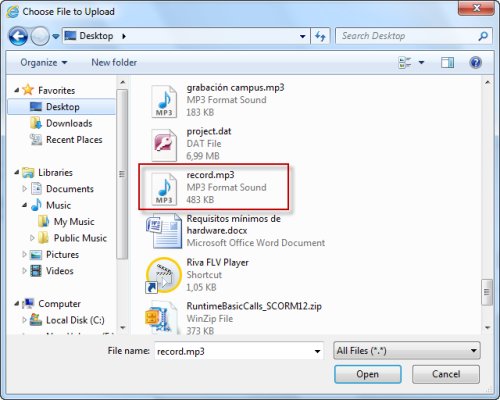Select Local Disk (C:)
This screenshot has width=500, height=400.
click(x=75, y=320)
